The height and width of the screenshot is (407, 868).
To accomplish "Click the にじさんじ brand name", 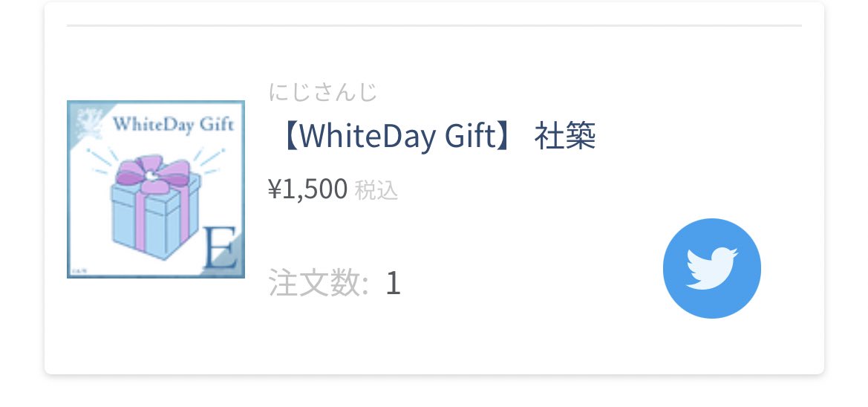I will 323,93.
